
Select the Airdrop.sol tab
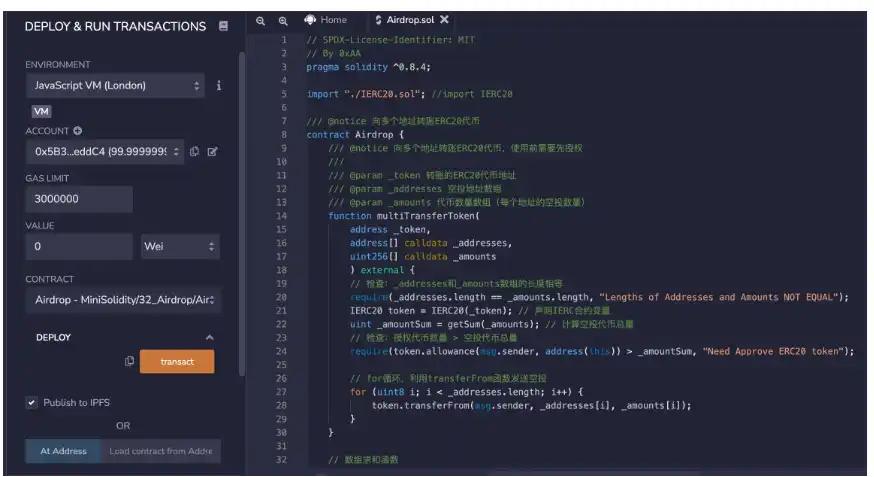tap(410, 20)
